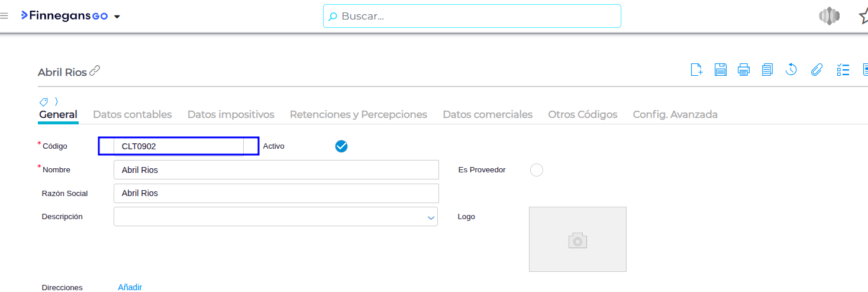Switch to the Datos contables tab
This screenshot has width=868, height=292.
tap(133, 114)
